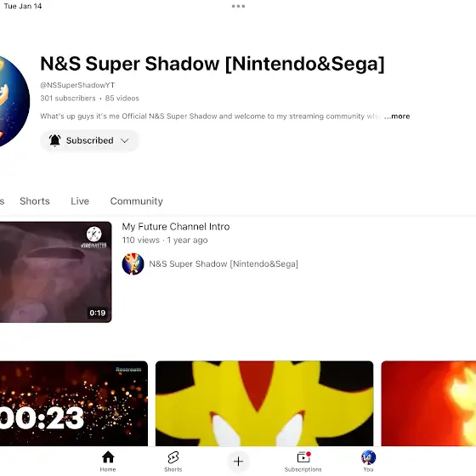The width and height of the screenshot is (476, 476).
Task: Click the three-dot multitasking indicator
Action: 238,6
